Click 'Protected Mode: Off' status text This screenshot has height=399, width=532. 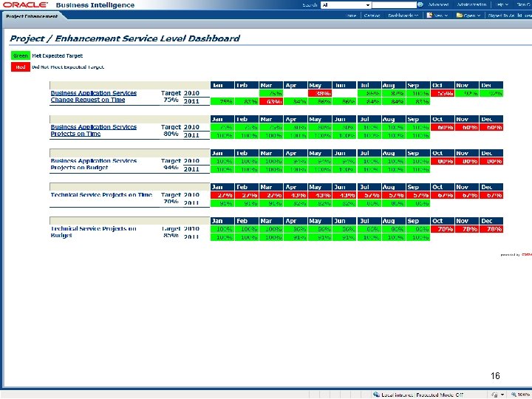pos(440,395)
